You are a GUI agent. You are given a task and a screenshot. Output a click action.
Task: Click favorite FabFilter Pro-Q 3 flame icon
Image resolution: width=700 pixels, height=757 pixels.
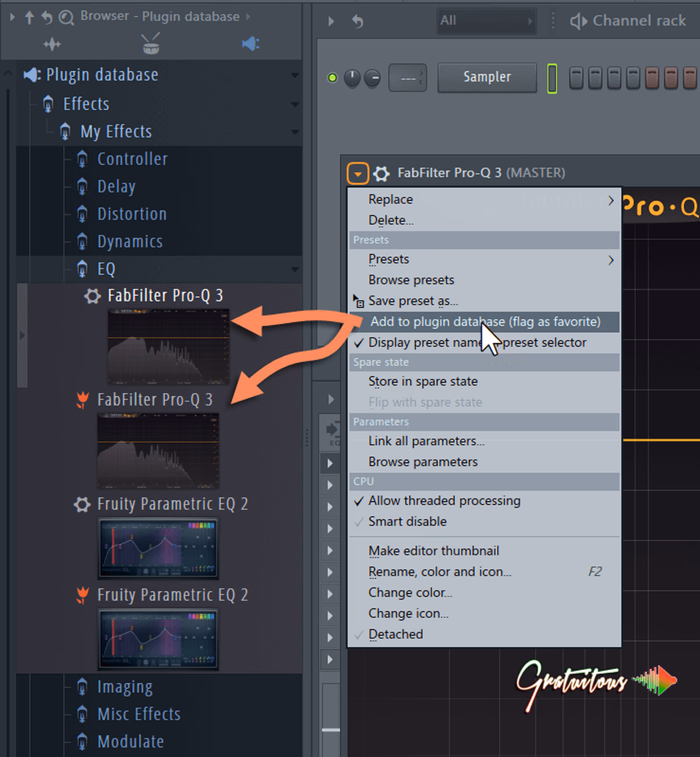coord(83,400)
